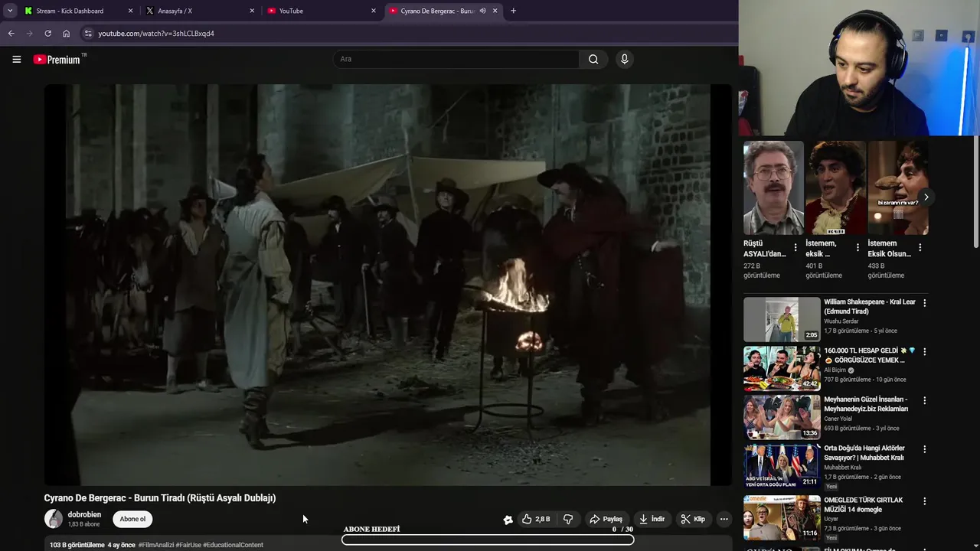This screenshot has width=980, height=551.
Task: Open options for Meyhanenin Güzel İnsanları
Action: point(924,400)
